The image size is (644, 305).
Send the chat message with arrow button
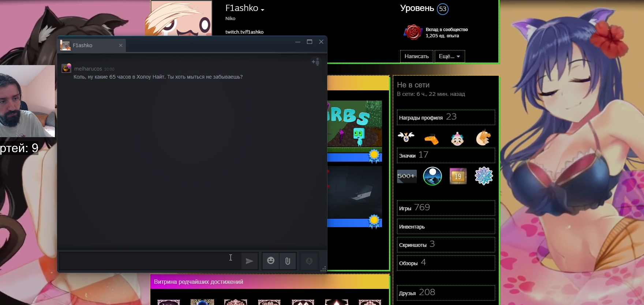click(250, 261)
